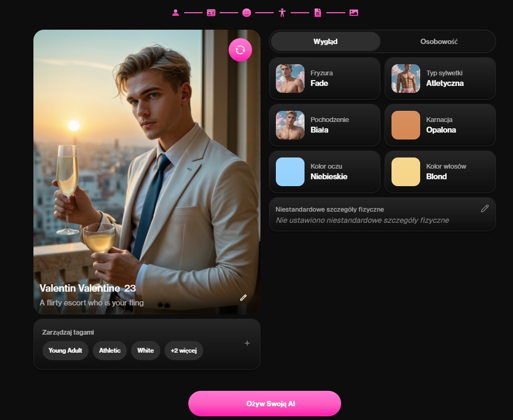The height and width of the screenshot is (420, 513).
Task: Select the smiley face step icon
Action: [247, 13]
